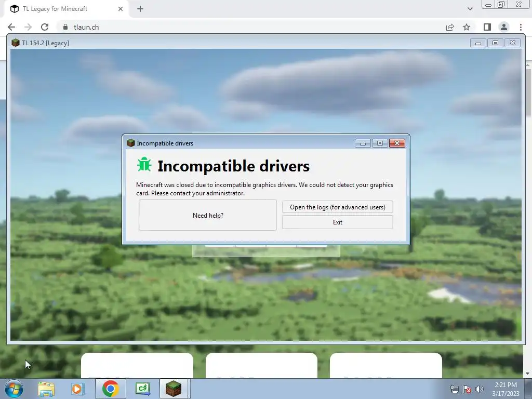Focus the tlaun.ch address bar
The width and height of the screenshot is (532, 399).
pos(251,27)
